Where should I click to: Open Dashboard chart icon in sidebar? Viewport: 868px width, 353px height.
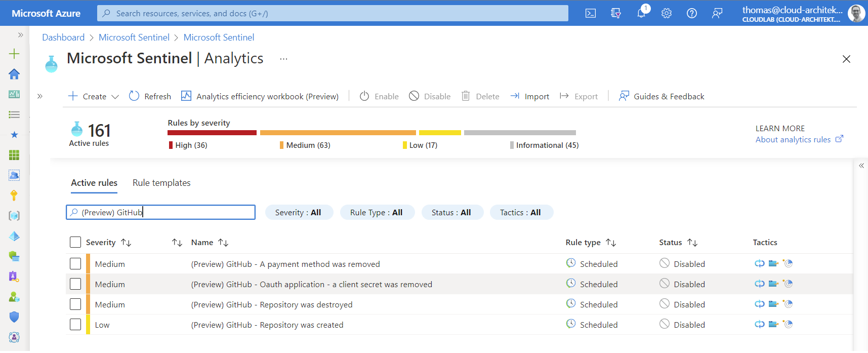(x=14, y=94)
